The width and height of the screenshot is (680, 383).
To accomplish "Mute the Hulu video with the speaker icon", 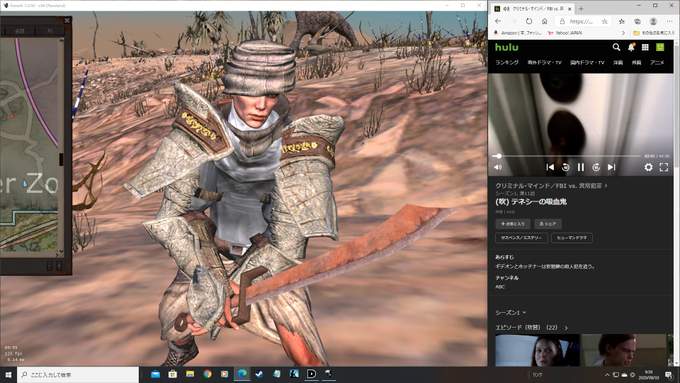I will pyautogui.click(x=498, y=167).
